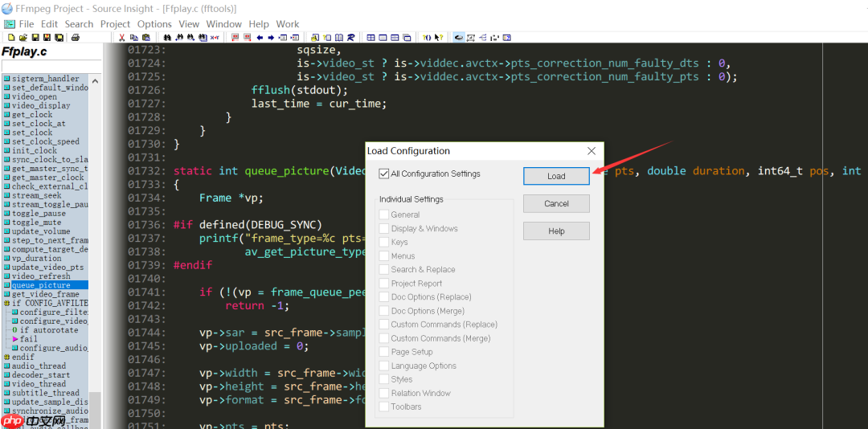The width and height of the screenshot is (868, 429).
Task: Open the Options menu
Action: (154, 24)
